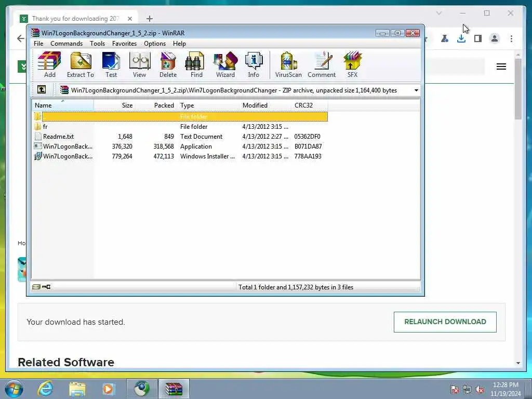The height and width of the screenshot is (399, 532).
Task: Click the RELAUNCH DOWNLOAD button in the browser
Action: click(x=445, y=322)
